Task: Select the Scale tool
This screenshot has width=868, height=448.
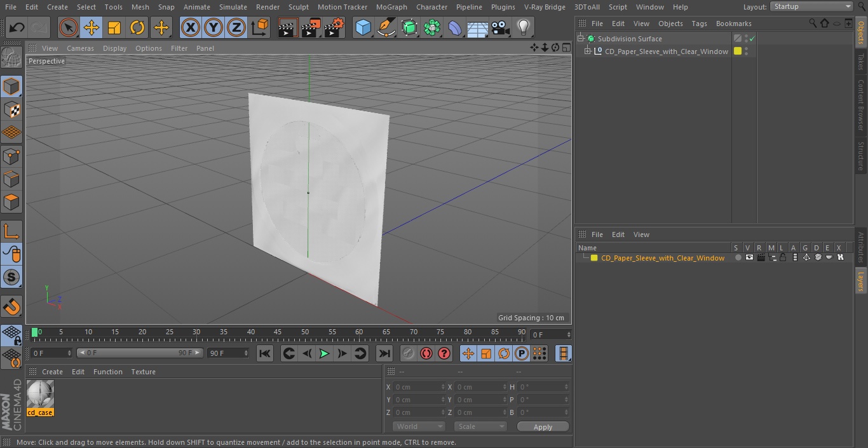Action: point(114,27)
